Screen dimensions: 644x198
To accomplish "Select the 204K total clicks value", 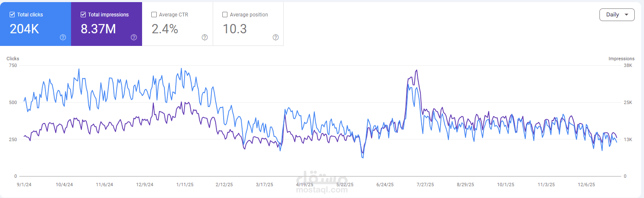I will pos(25,29).
